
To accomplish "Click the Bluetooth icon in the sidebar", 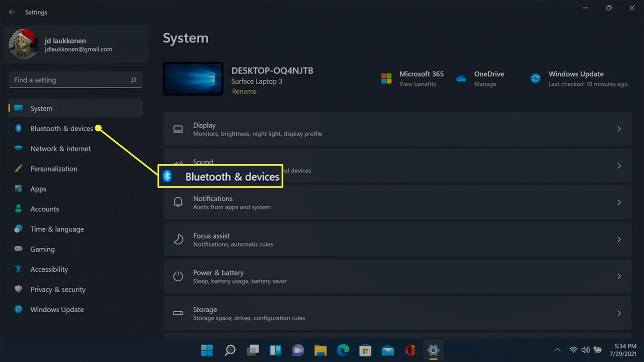I will pyautogui.click(x=18, y=128).
